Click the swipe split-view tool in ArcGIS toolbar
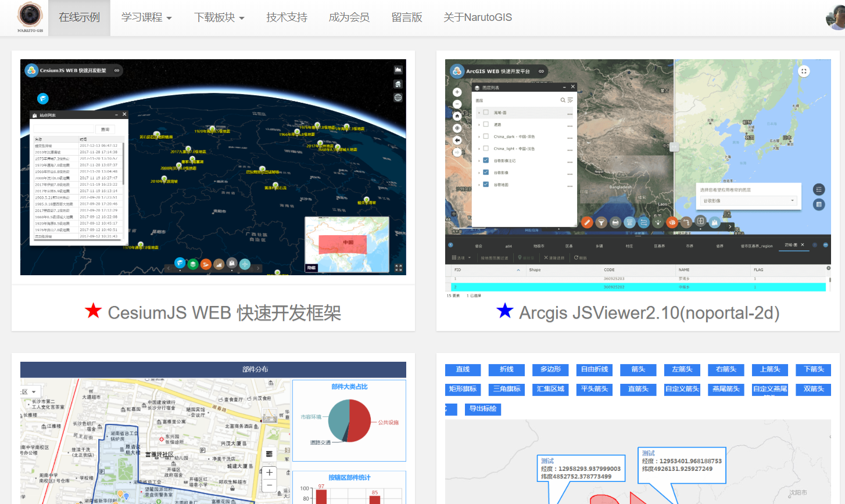The image size is (845, 504). point(700,221)
